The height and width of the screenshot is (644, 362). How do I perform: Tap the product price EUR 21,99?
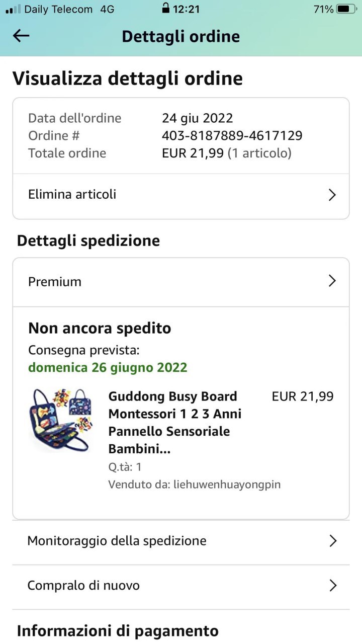click(x=302, y=396)
